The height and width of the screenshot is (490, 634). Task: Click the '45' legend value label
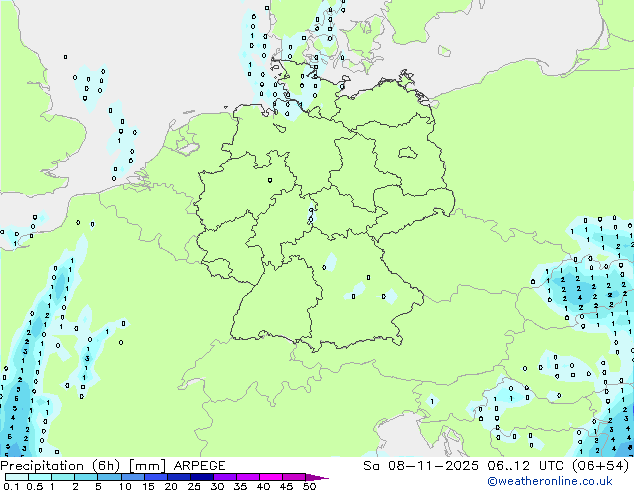[286, 486]
